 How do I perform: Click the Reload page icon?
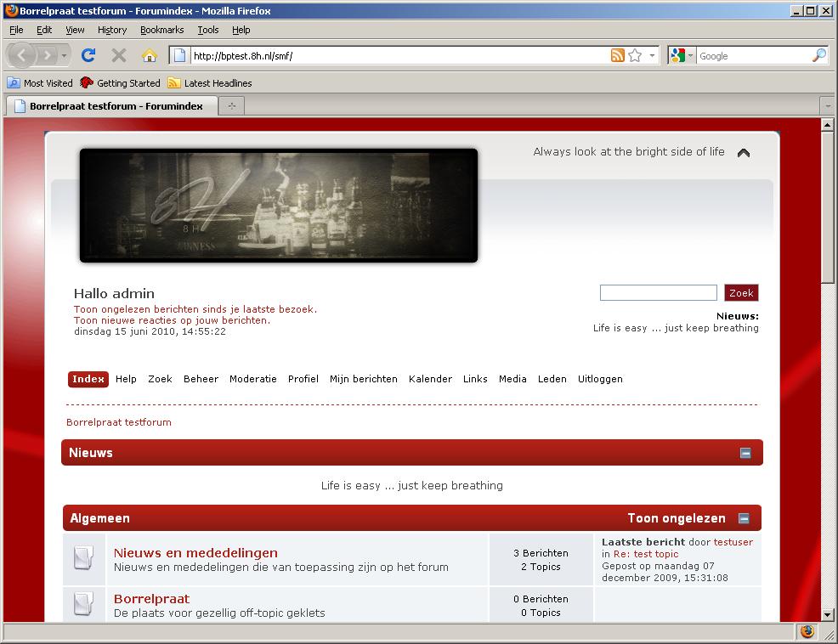pyautogui.click(x=88, y=55)
